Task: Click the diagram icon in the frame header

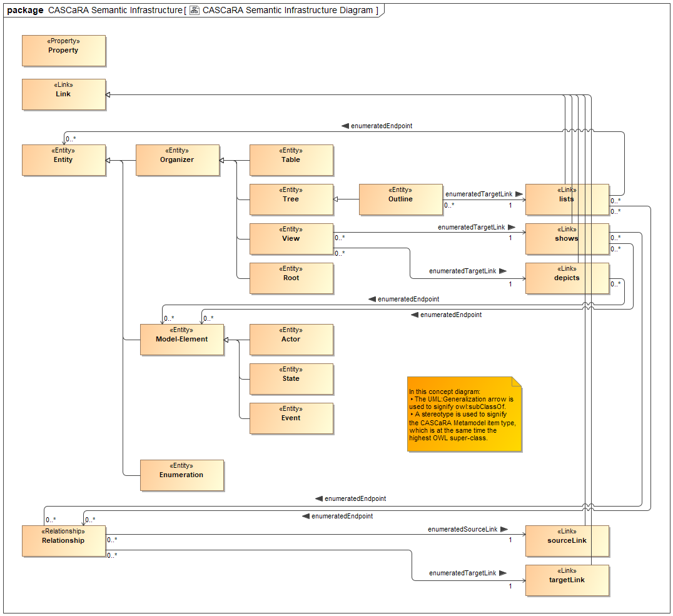Action: (x=195, y=10)
